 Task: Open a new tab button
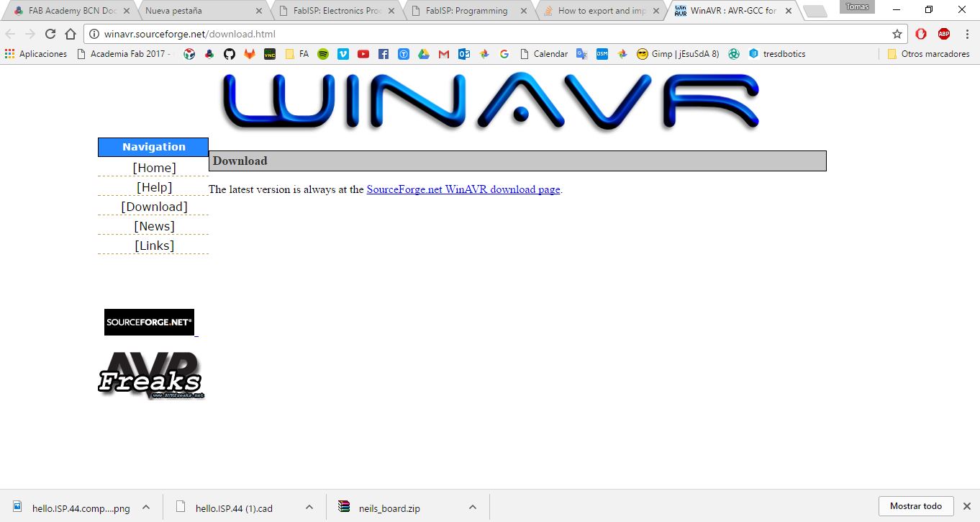point(815,11)
